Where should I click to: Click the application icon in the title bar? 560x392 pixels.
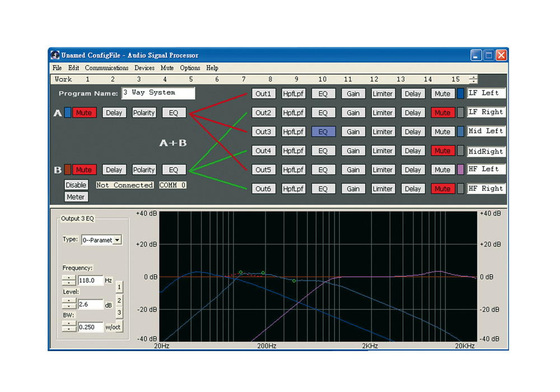55,55
